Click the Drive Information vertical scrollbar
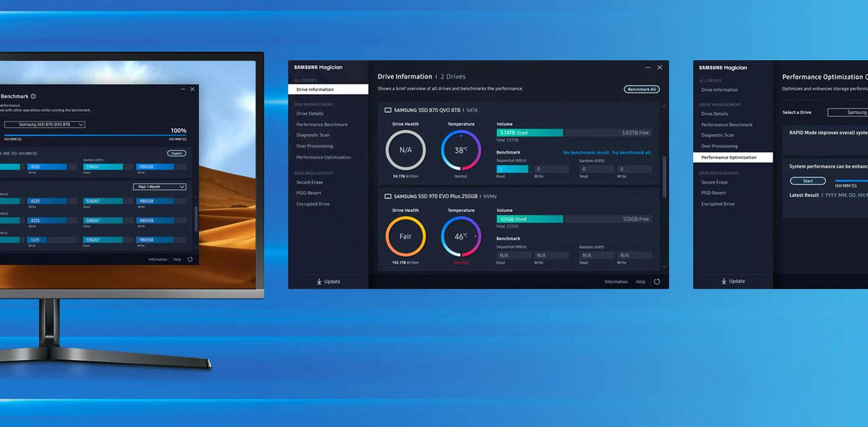The image size is (868, 427). click(664, 177)
